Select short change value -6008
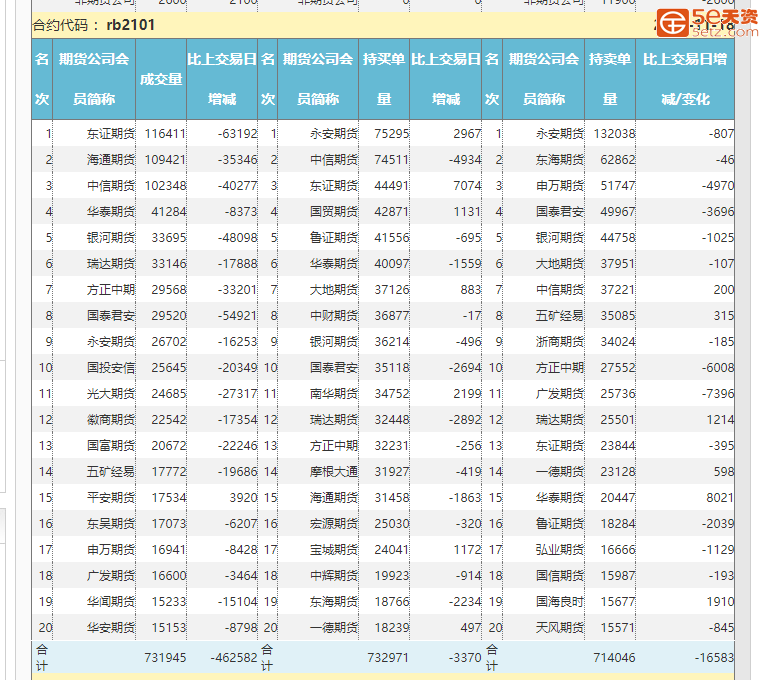This screenshot has height=680, width=764. [718, 368]
